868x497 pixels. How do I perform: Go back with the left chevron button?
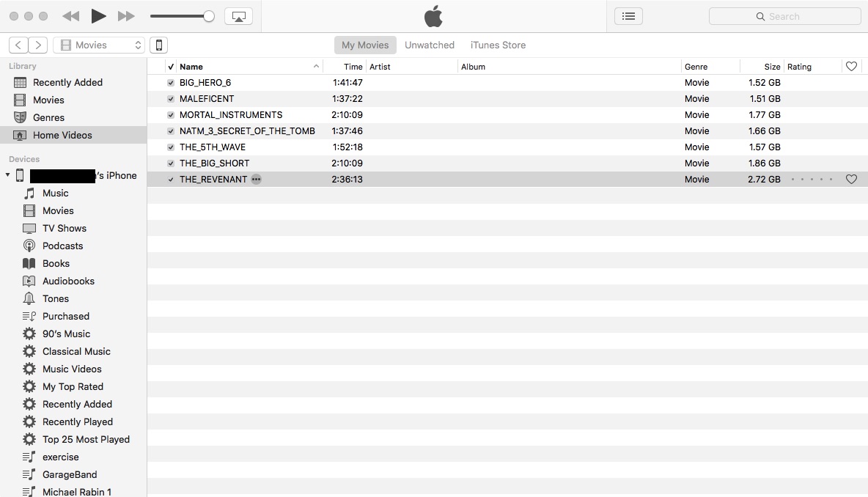tap(18, 45)
